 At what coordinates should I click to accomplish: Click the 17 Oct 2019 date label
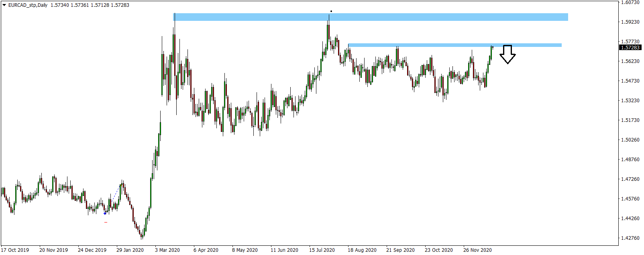(x=15, y=250)
